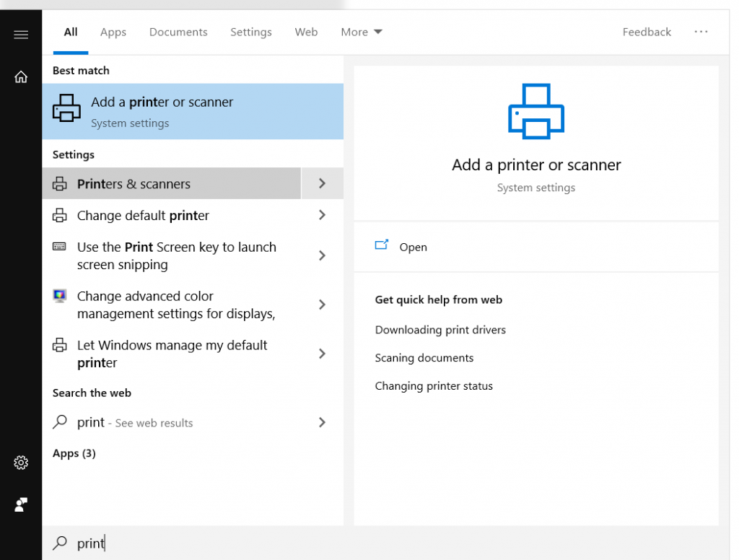This screenshot has width=739, height=560.
Task: Click the large blue printer preview icon
Action: tap(536, 111)
